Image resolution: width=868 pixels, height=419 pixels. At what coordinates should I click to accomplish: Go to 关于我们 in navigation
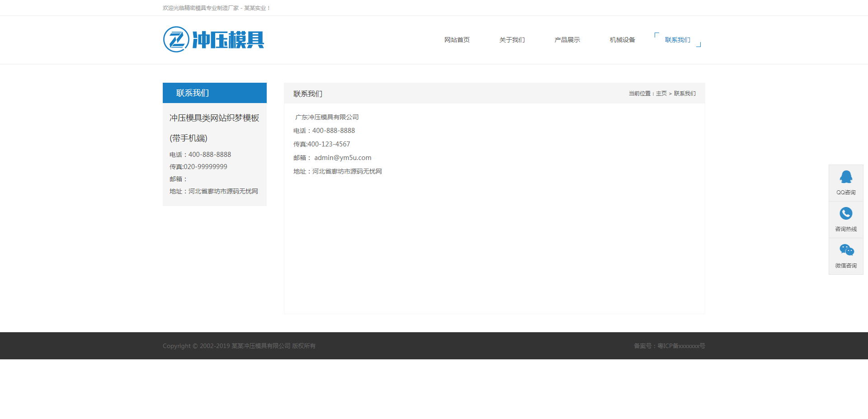click(512, 40)
